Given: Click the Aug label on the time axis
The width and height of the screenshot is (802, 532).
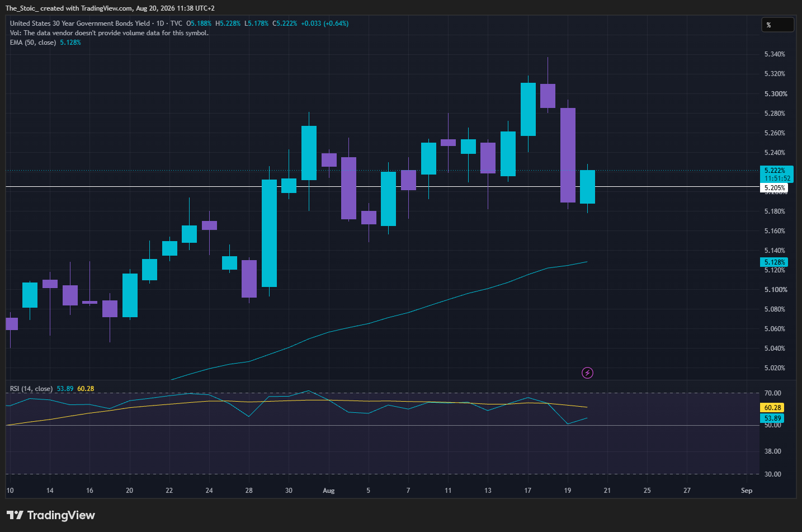Looking at the screenshot, I should pyautogui.click(x=329, y=491).
